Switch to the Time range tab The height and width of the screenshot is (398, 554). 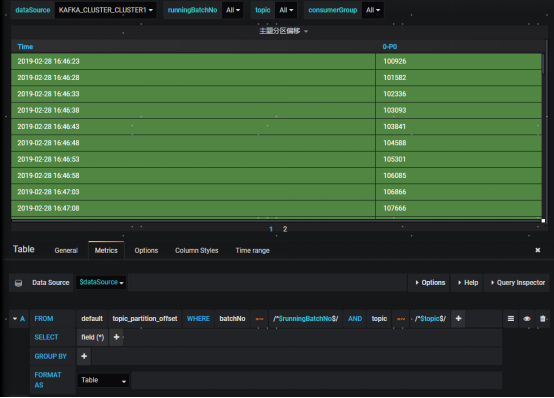(x=253, y=251)
